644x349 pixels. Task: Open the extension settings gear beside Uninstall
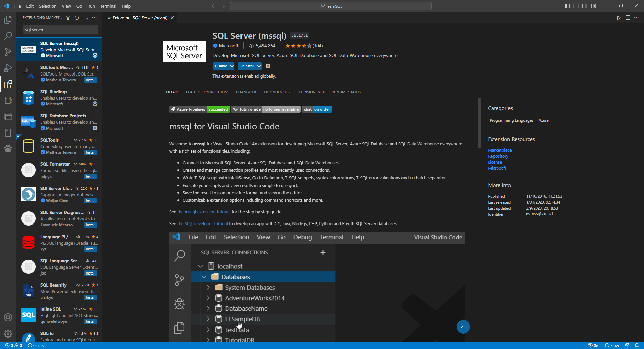pos(268,66)
